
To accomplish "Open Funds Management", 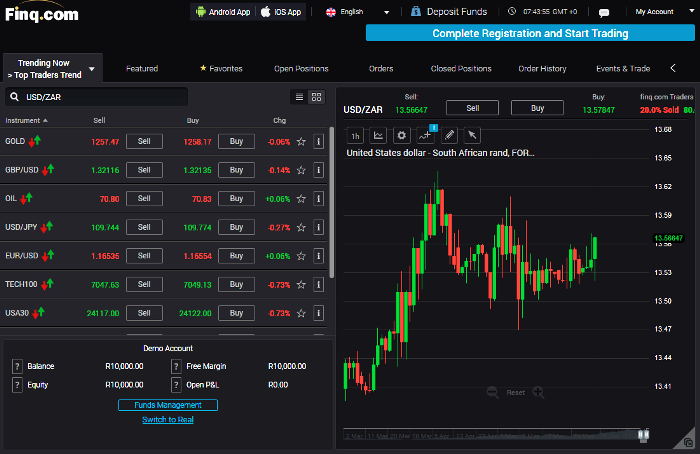I will [x=168, y=405].
